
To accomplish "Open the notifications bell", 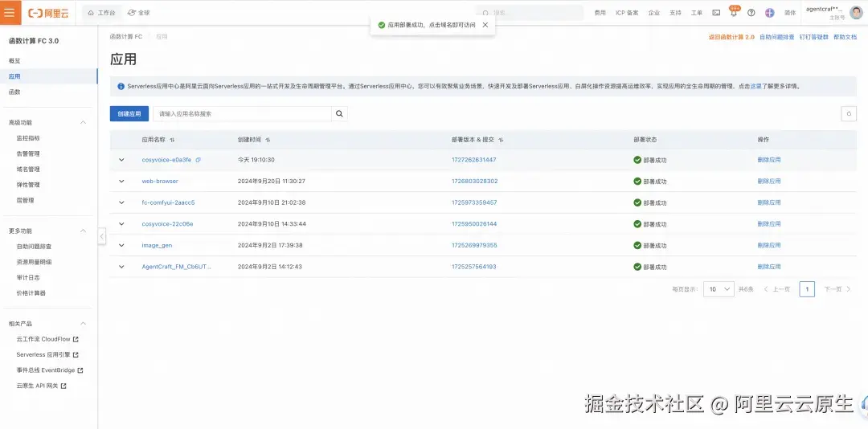I will click(x=734, y=13).
